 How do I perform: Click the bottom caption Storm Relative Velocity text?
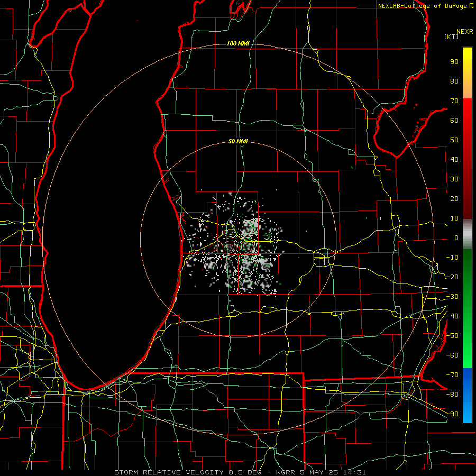point(169,472)
